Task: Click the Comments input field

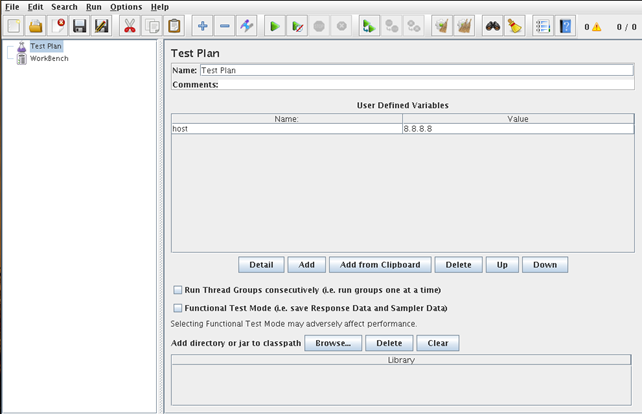Action: point(426,85)
